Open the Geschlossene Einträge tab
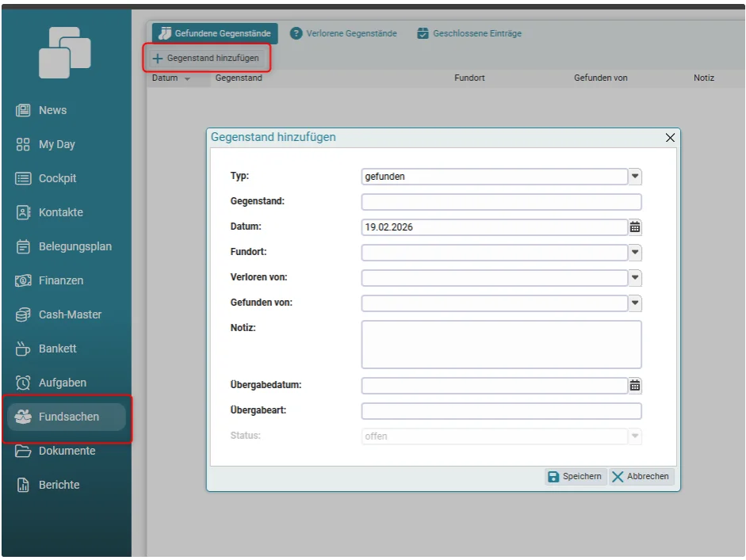The width and height of the screenshot is (746, 560). pyautogui.click(x=469, y=34)
